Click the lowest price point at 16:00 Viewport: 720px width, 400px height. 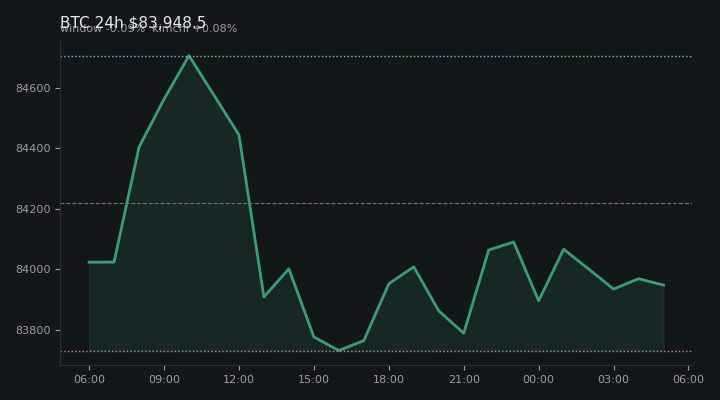pos(338,350)
